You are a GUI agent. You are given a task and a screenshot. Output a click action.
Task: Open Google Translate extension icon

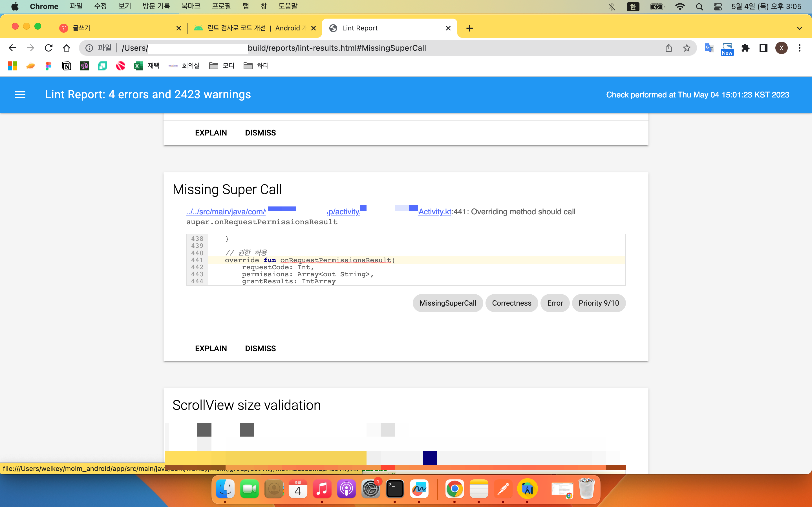pyautogui.click(x=709, y=48)
